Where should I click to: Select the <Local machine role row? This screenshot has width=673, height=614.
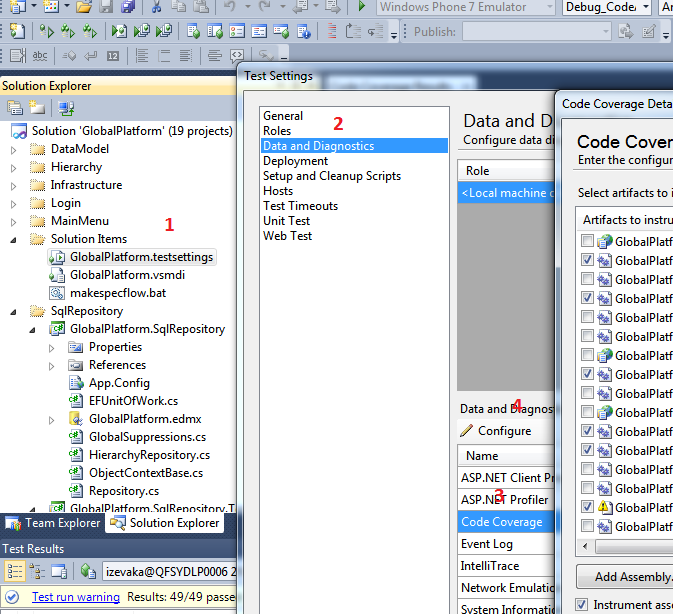506,193
